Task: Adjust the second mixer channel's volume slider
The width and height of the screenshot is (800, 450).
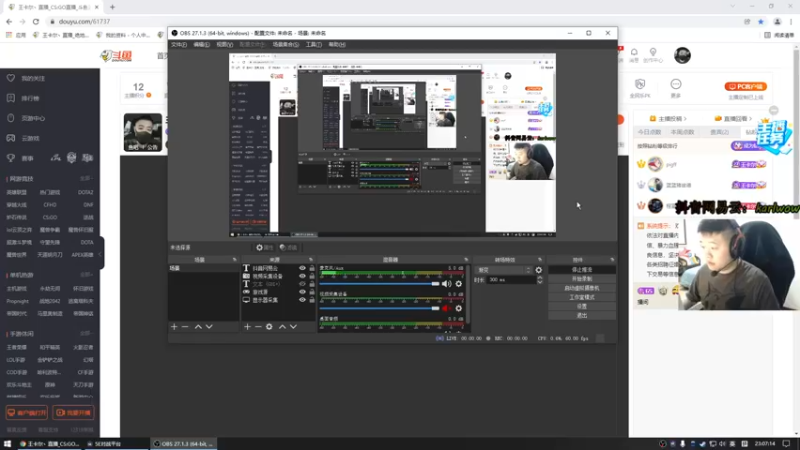Action: click(x=379, y=308)
